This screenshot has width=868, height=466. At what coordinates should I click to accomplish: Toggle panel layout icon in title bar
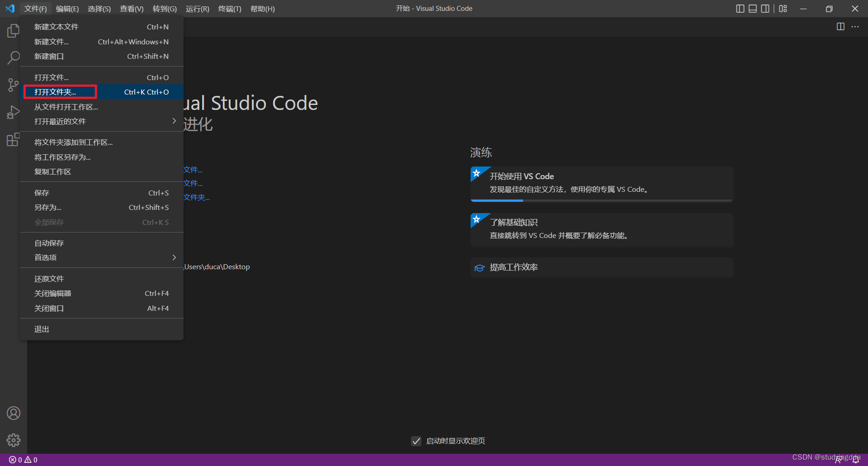click(753, 9)
